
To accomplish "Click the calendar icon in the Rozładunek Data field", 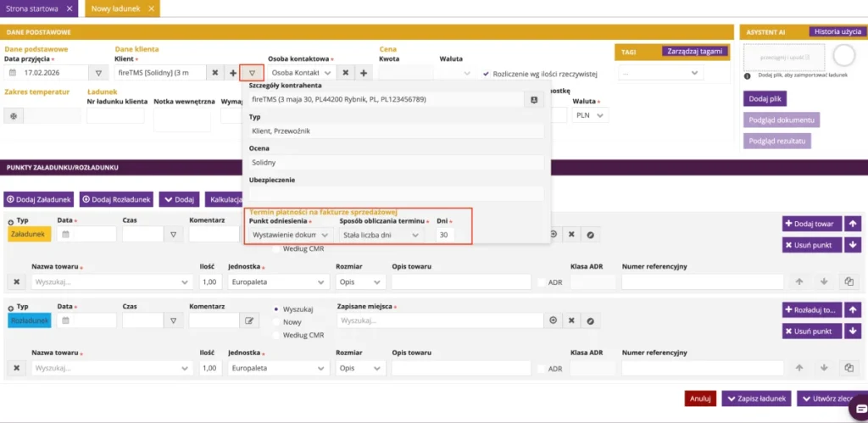I will click(x=65, y=320).
